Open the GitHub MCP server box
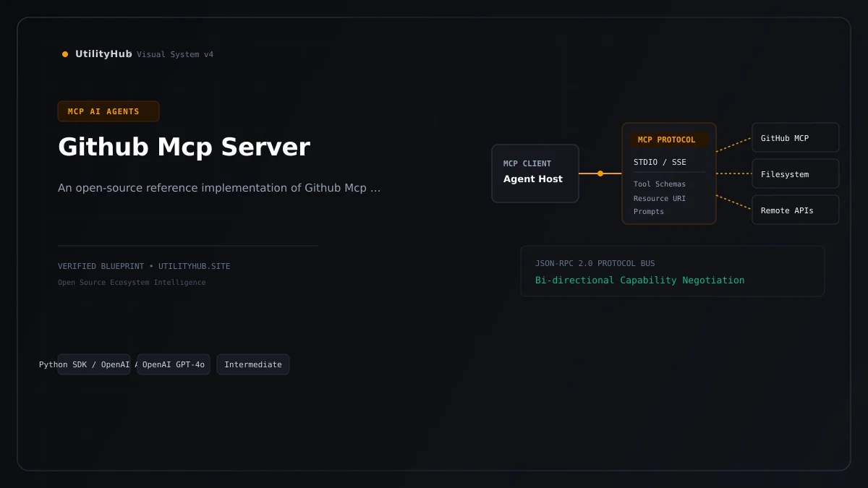 coord(796,137)
